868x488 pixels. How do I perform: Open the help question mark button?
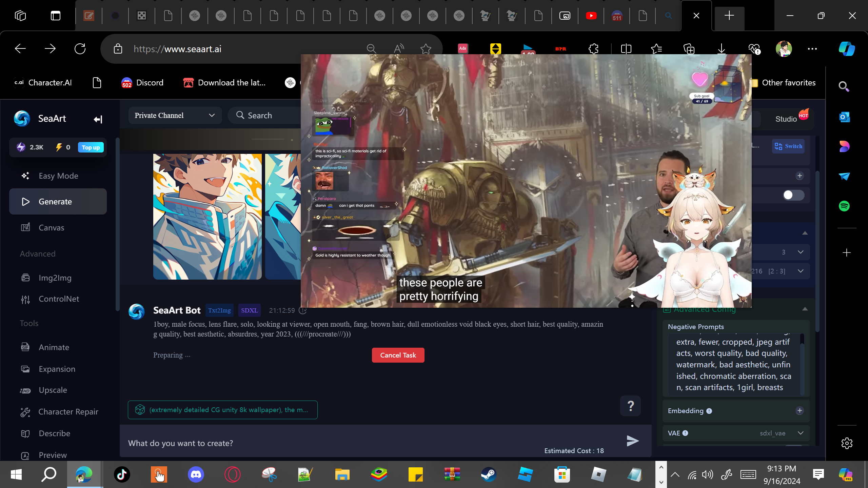click(x=631, y=406)
